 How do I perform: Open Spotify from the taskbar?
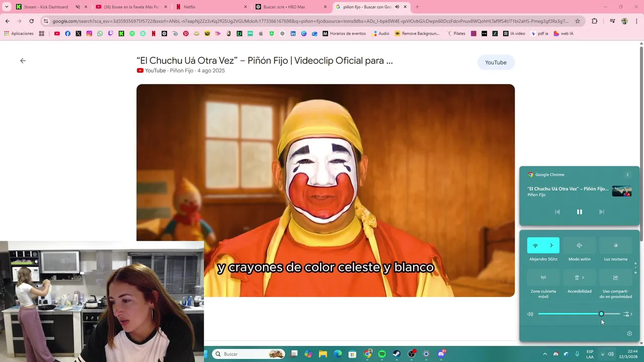point(382,354)
